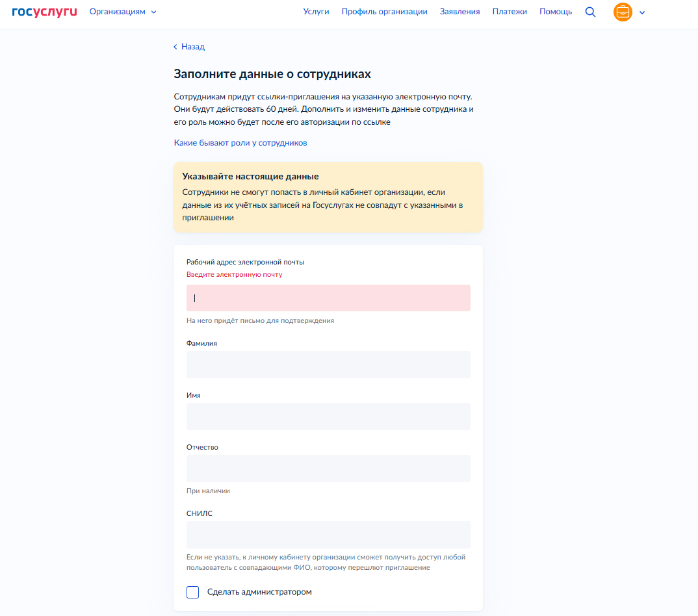Open the Заявления section
698x616 pixels.
(459, 12)
